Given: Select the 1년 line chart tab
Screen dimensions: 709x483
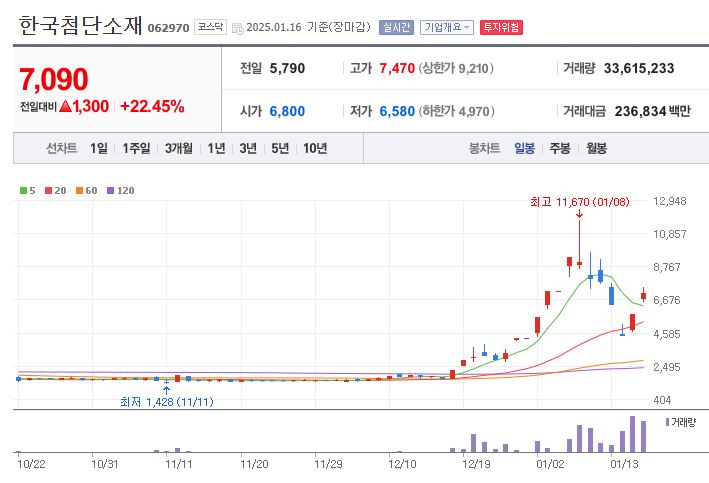Looking at the screenshot, I should [x=216, y=148].
